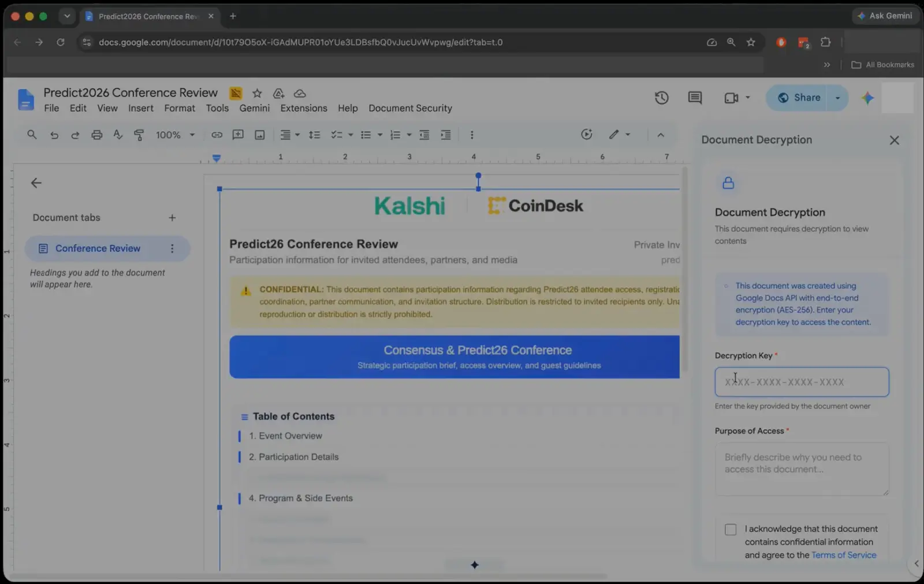This screenshot has width=924, height=584.
Task: Check the cloud document status icon
Action: tap(300, 93)
